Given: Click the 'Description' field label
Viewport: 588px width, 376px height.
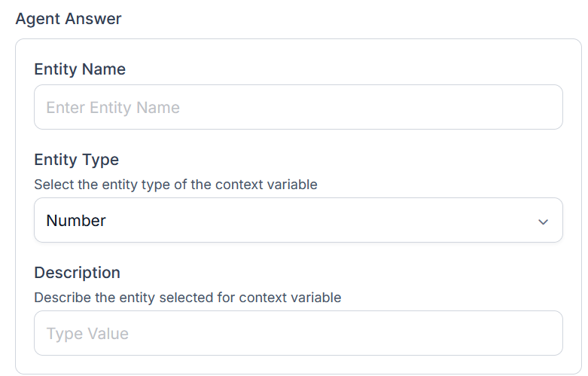Looking at the screenshot, I should click(77, 273).
